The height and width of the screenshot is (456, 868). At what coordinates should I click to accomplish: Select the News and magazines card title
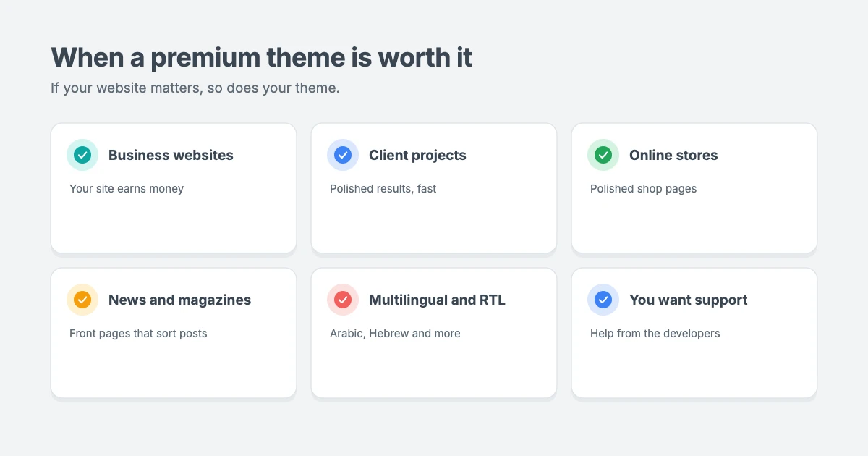(x=179, y=300)
